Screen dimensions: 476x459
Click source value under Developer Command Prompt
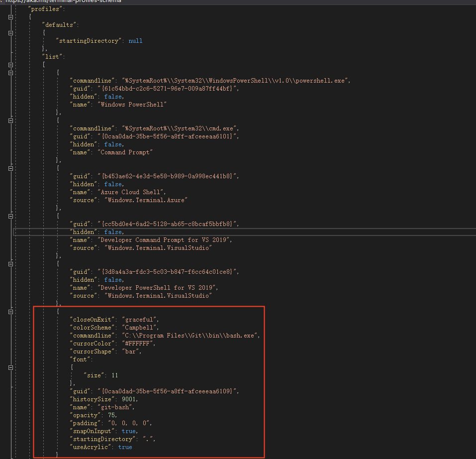point(158,248)
